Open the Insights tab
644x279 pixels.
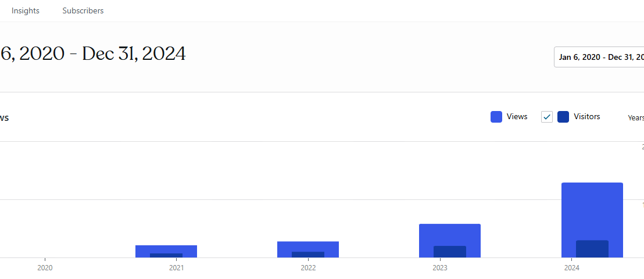pos(26,11)
